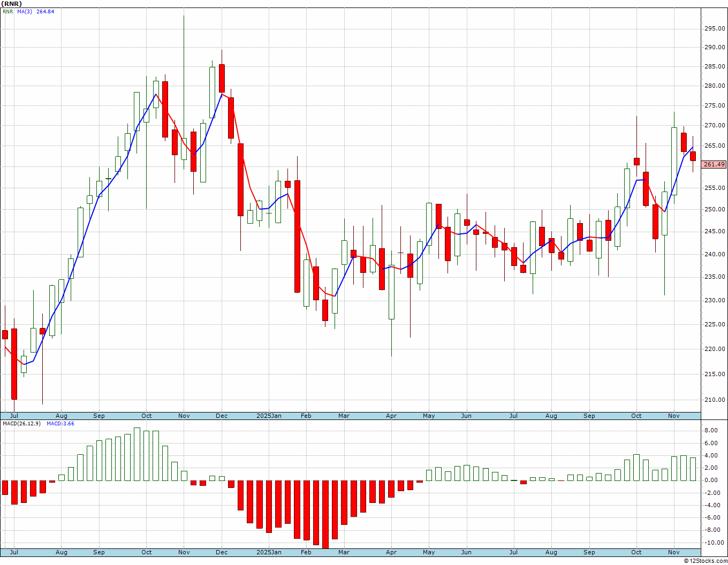The height and width of the screenshot is (565, 728).
Task: Click 2025Jan on the MACD panel time axis
Action: [269, 552]
